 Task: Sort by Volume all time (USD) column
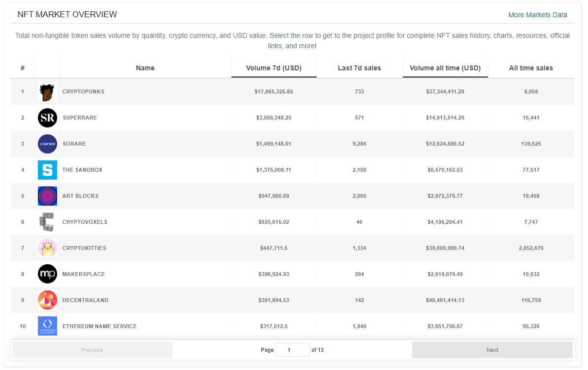click(445, 68)
